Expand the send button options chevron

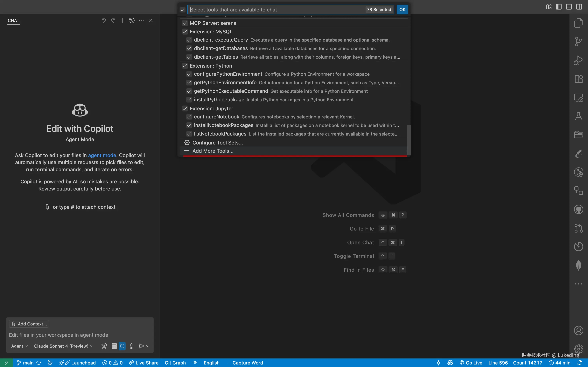point(148,346)
